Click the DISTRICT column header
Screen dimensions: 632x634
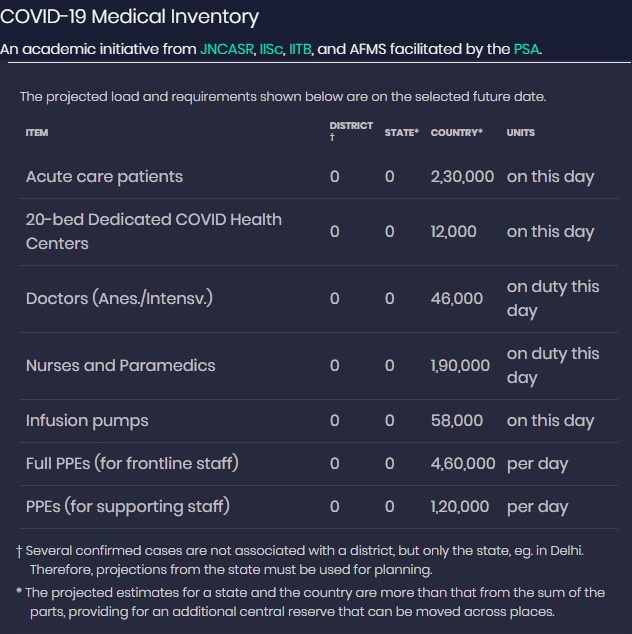[x=351, y=126]
